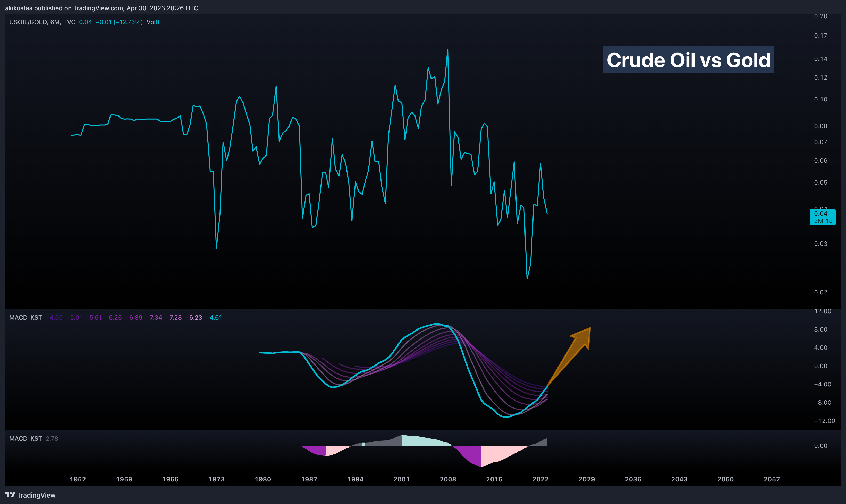The image size is (846, 504).
Task: Click the 8.00 indicator axis label
Action: (820, 329)
